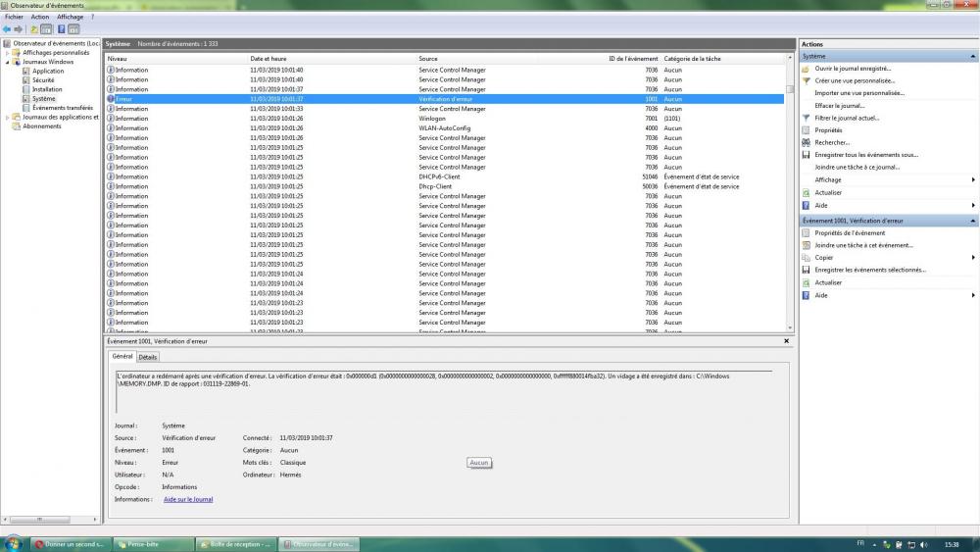Expand Copier submenu arrow in Actions

pos(973,258)
